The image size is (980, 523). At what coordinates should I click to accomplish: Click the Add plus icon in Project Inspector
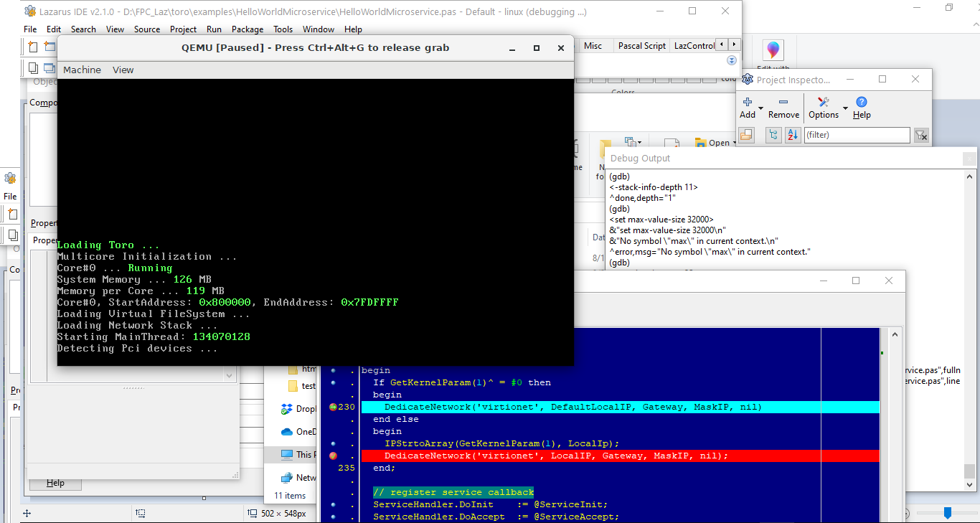pyautogui.click(x=748, y=103)
